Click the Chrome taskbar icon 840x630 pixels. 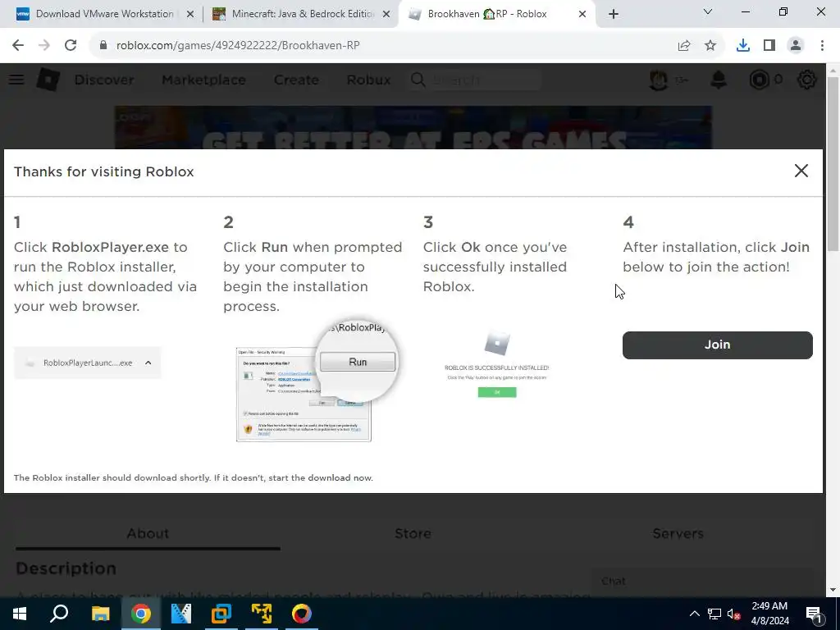pyautogui.click(x=141, y=614)
